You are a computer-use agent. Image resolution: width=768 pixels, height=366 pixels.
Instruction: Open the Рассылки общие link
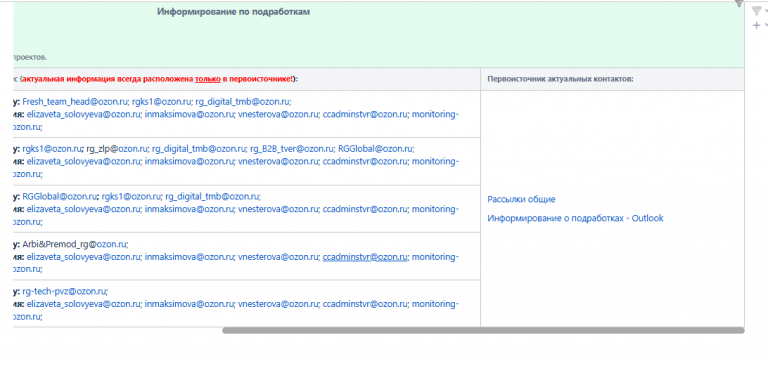pyautogui.click(x=521, y=199)
